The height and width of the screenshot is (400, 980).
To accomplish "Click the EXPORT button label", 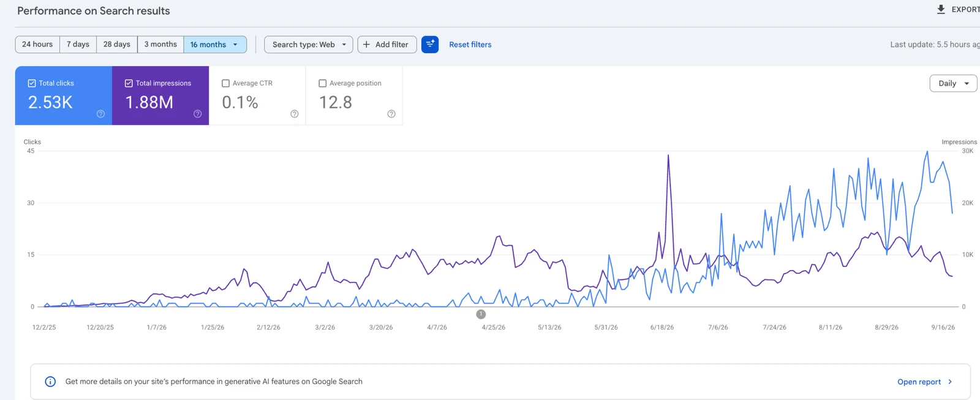I will 965,9.
